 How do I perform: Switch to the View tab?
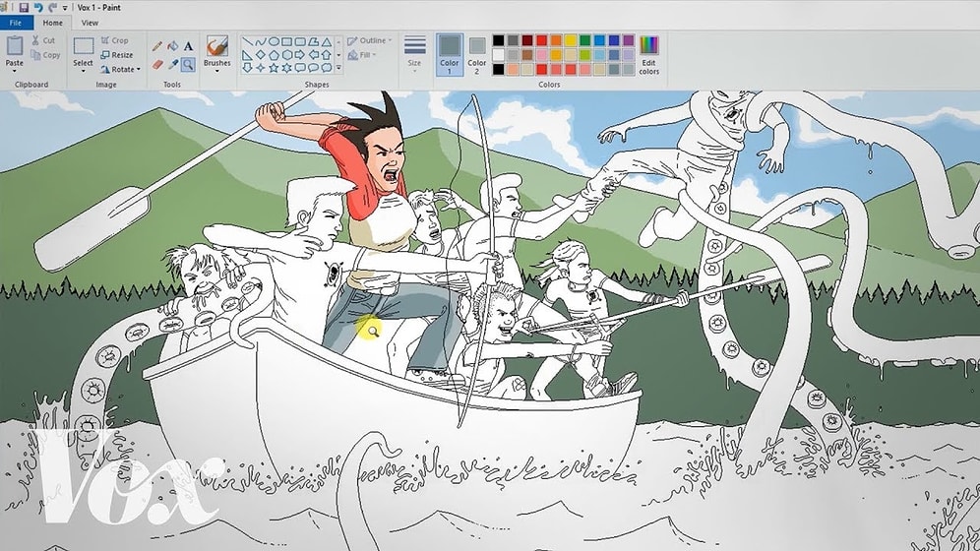(x=90, y=22)
